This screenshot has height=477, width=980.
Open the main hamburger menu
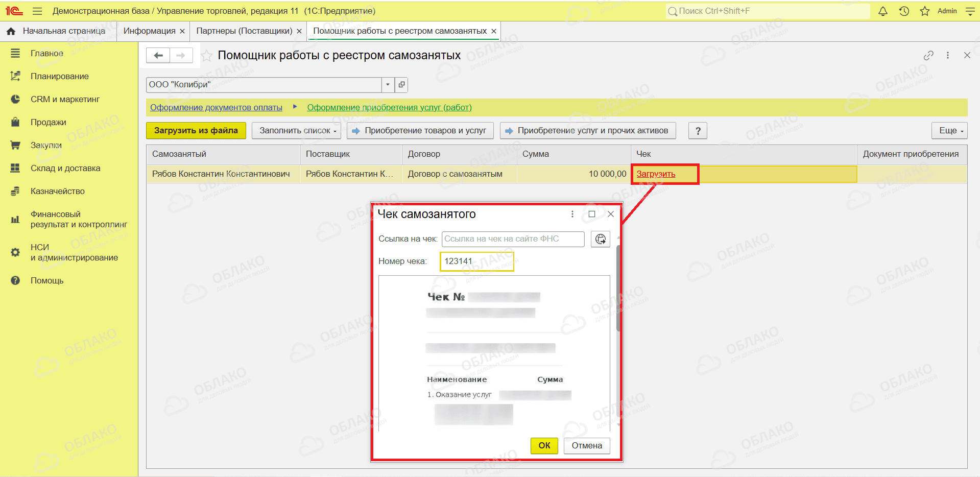click(37, 11)
